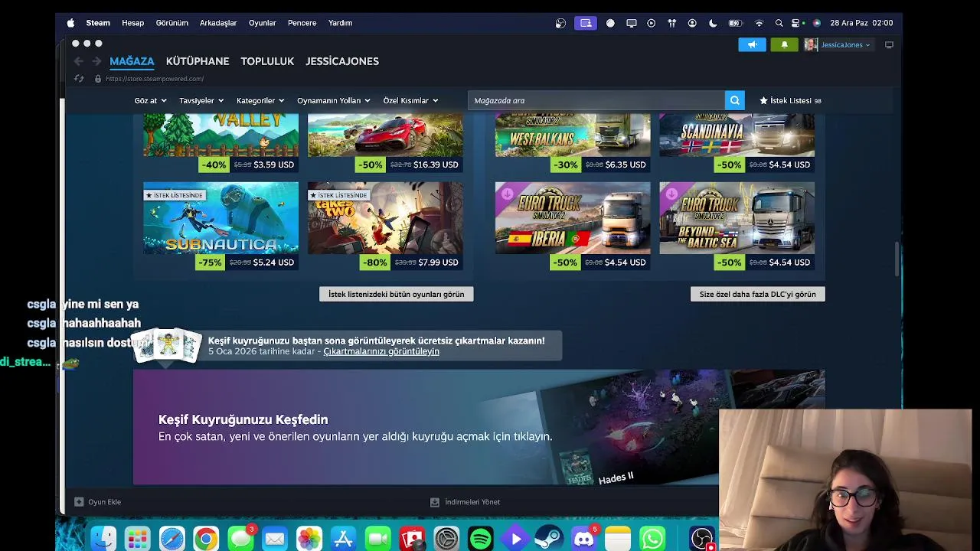This screenshot has width=980, height=551.
Task: Open the Arkadaşlar menu
Action: click(218, 23)
